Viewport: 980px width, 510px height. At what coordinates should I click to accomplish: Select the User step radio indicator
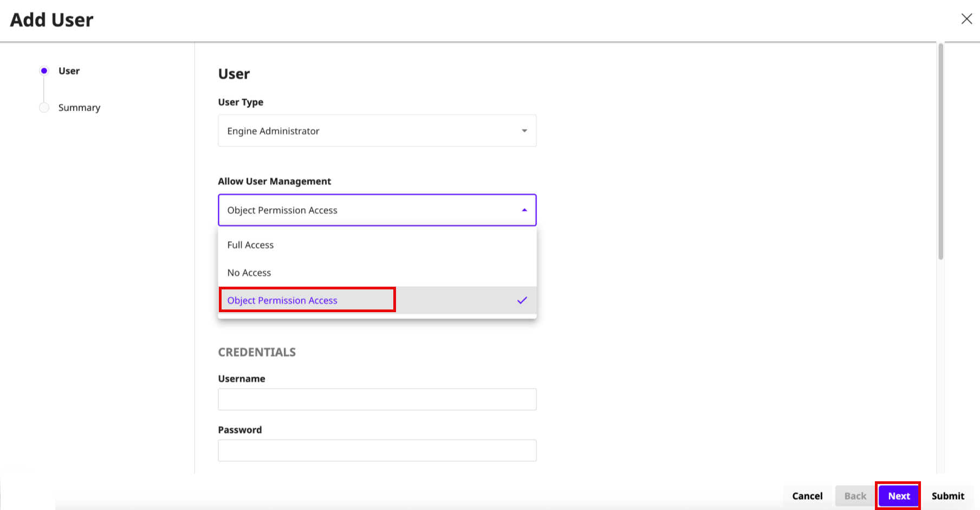click(x=44, y=70)
